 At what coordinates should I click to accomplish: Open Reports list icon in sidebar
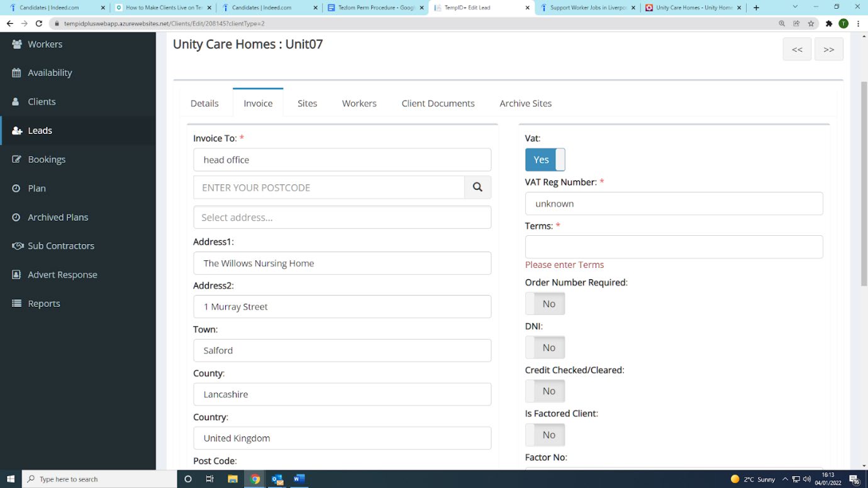click(17, 304)
